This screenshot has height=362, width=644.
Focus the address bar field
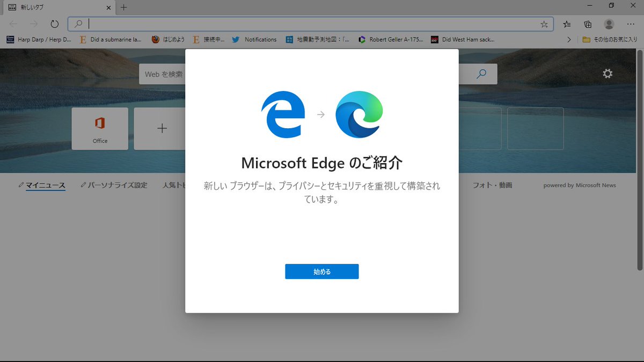(311, 24)
